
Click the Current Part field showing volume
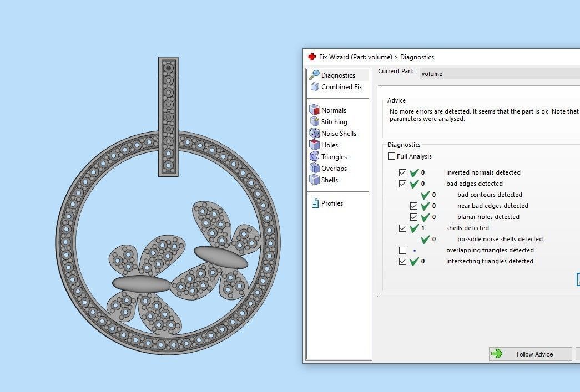point(500,74)
